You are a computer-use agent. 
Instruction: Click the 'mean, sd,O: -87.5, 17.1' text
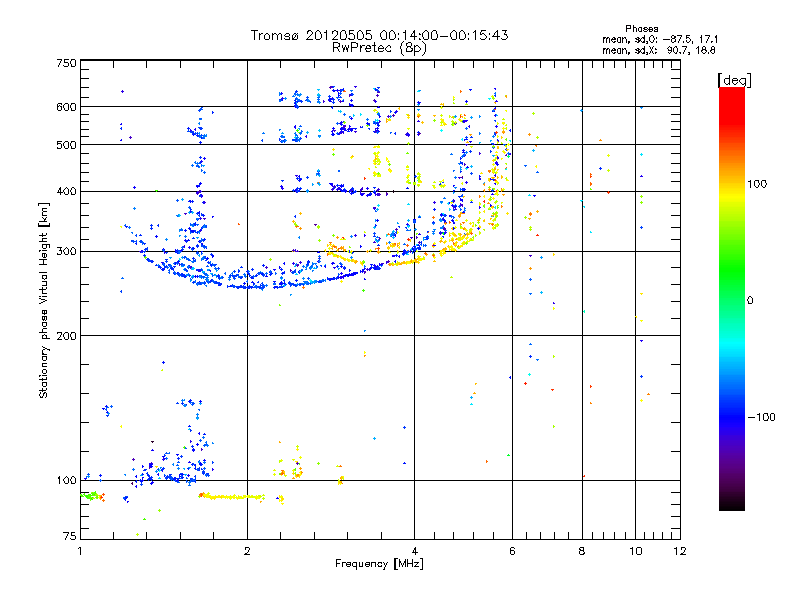click(660, 40)
